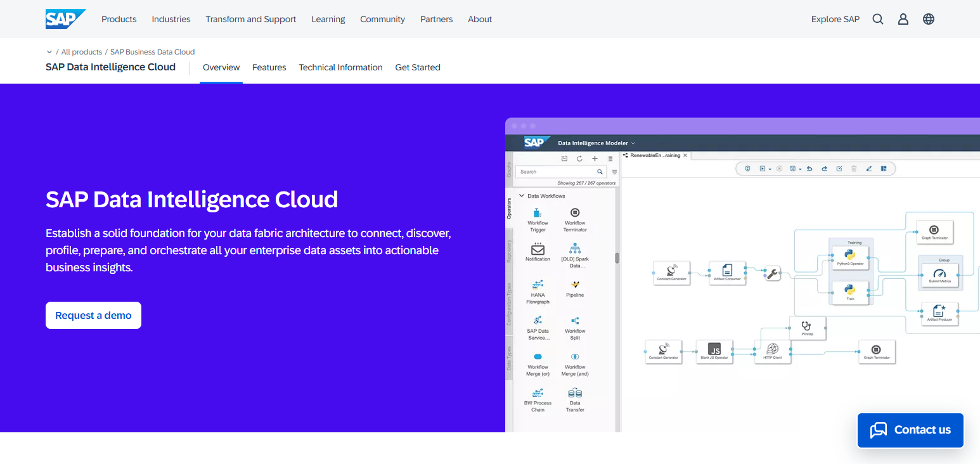This screenshot has width=980, height=464.
Task: Collapse the Data Workflows section chevron
Action: [x=522, y=196]
